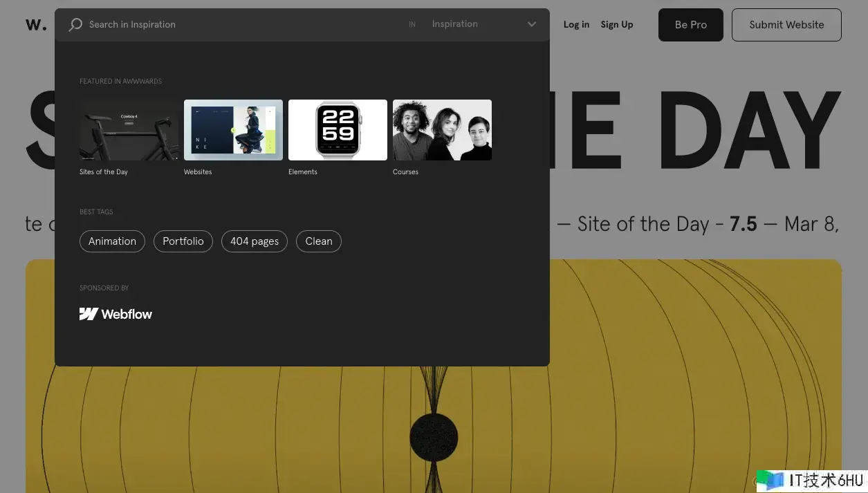Open the Elements watch thumbnail
Screen dimensions: 868x493
[x=338, y=130]
